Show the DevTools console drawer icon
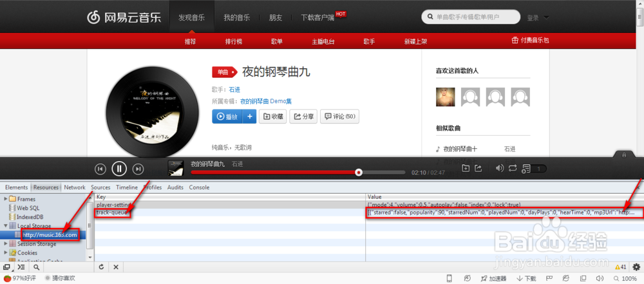 [21, 267]
